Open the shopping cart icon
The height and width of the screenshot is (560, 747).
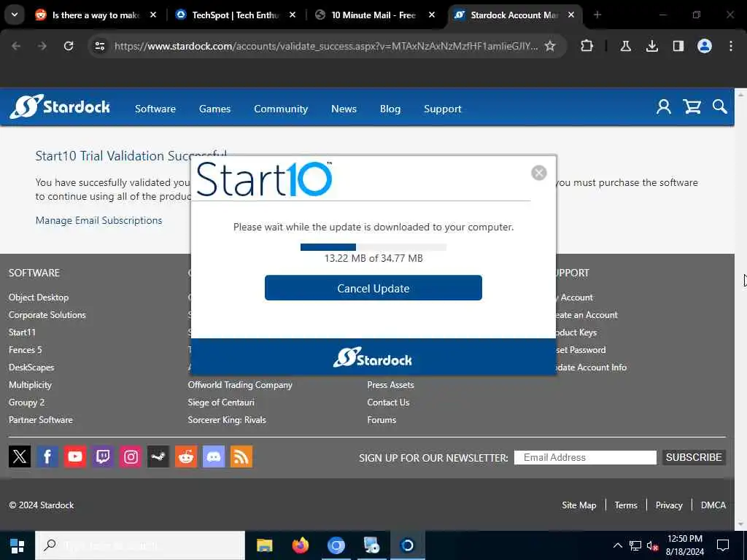tap(692, 106)
